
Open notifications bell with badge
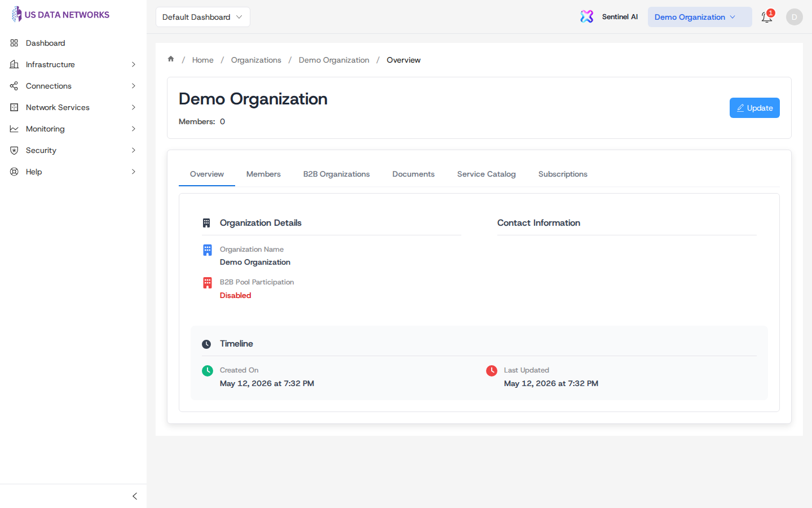point(767,16)
